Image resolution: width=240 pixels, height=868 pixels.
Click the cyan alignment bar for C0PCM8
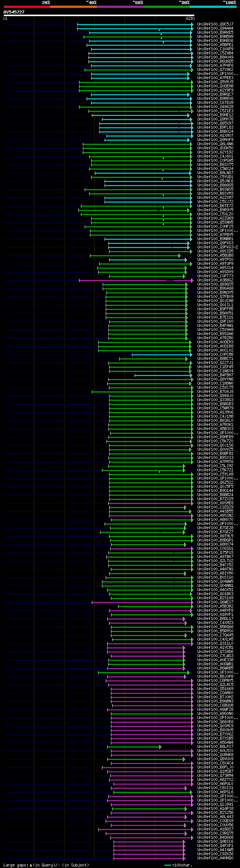(x=162, y=355)
